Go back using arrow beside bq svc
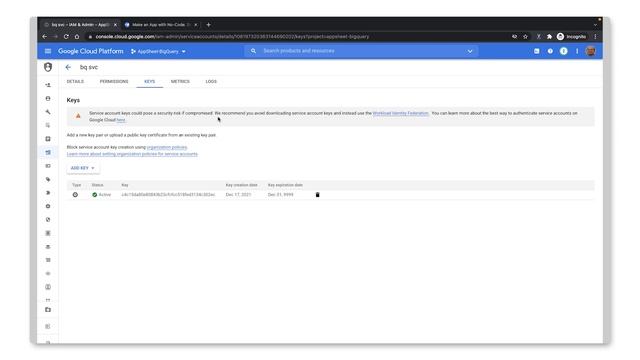Viewport: 640px width, 360px height. [x=68, y=67]
